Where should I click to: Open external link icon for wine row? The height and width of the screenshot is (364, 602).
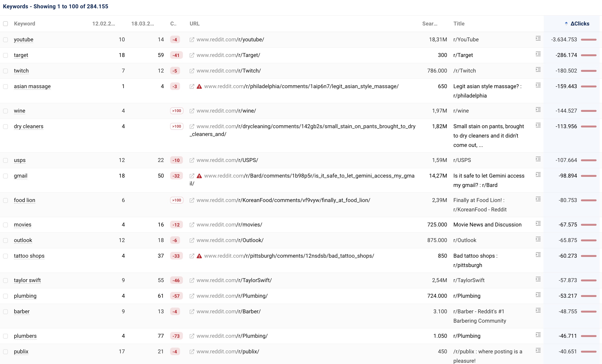pyautogui.click(x=192, y=111)
